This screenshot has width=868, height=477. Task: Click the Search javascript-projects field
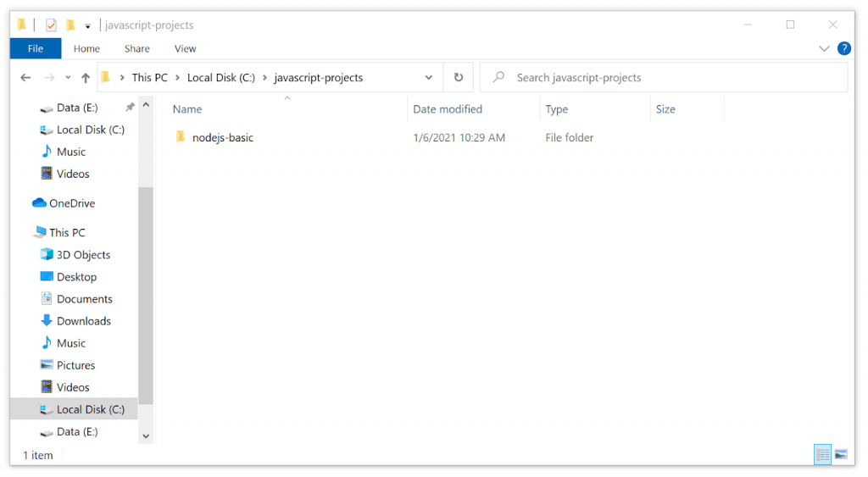click(670, 77)
